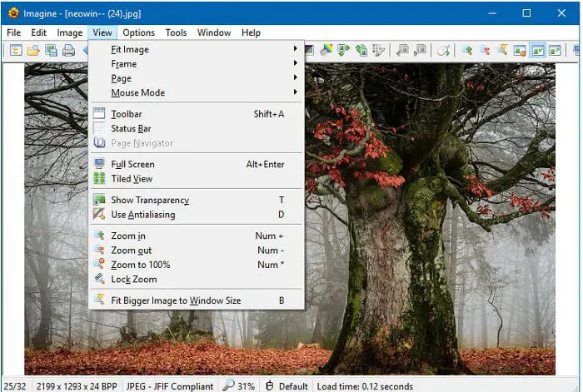Click the image icon with orange lock badge
Viewport: 583px width, 392px height.
coord(520,50)
